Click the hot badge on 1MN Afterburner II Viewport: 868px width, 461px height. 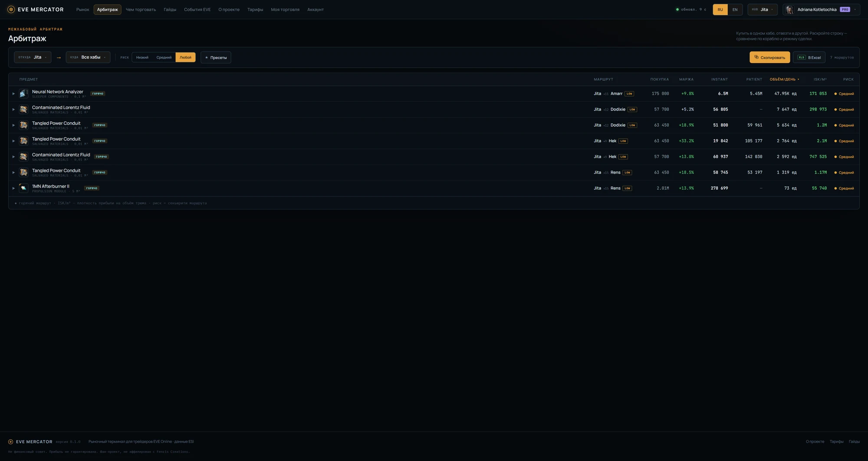tap(92, 188)
